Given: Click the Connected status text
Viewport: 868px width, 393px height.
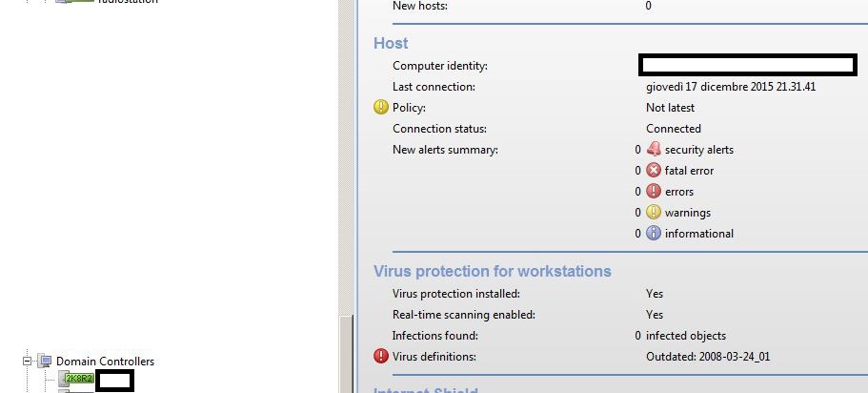Looking at the screenshot, I should pos(674,129).
